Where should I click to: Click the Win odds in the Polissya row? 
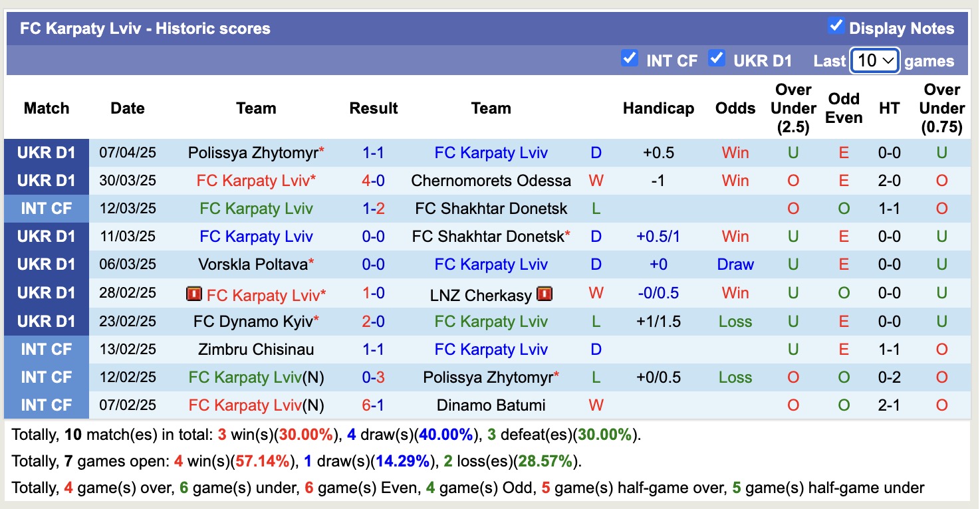pyautogui.click(x=735, y=152)
